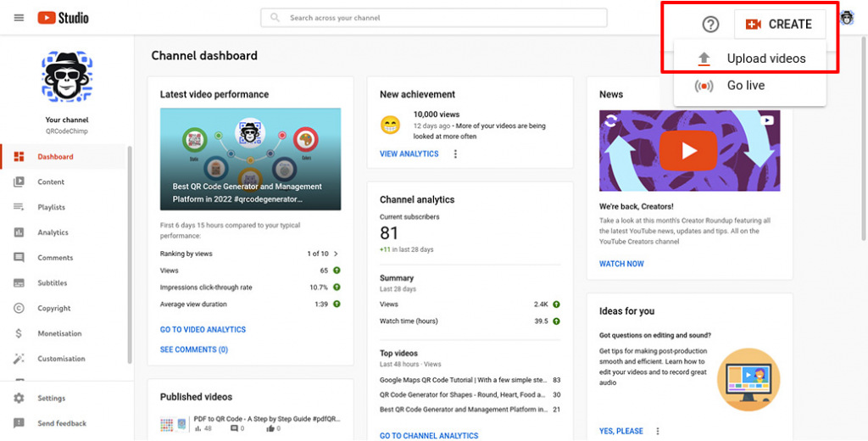Open the Comments menu label

(x=55, y=258)
